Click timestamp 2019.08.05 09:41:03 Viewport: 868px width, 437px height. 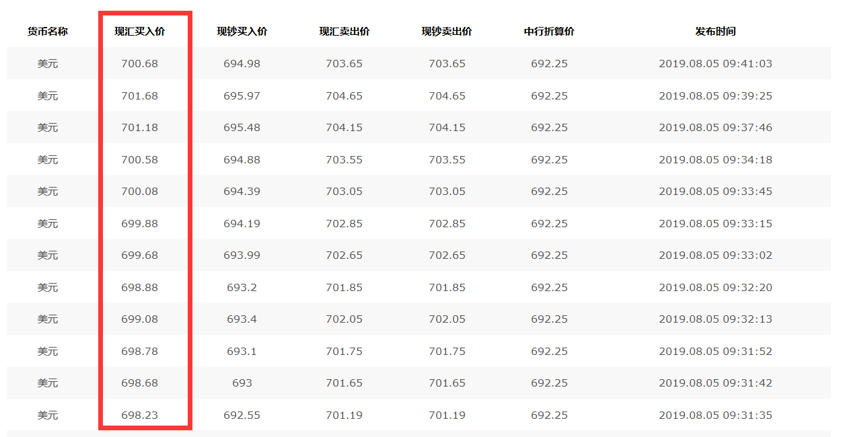coord(715,64)
